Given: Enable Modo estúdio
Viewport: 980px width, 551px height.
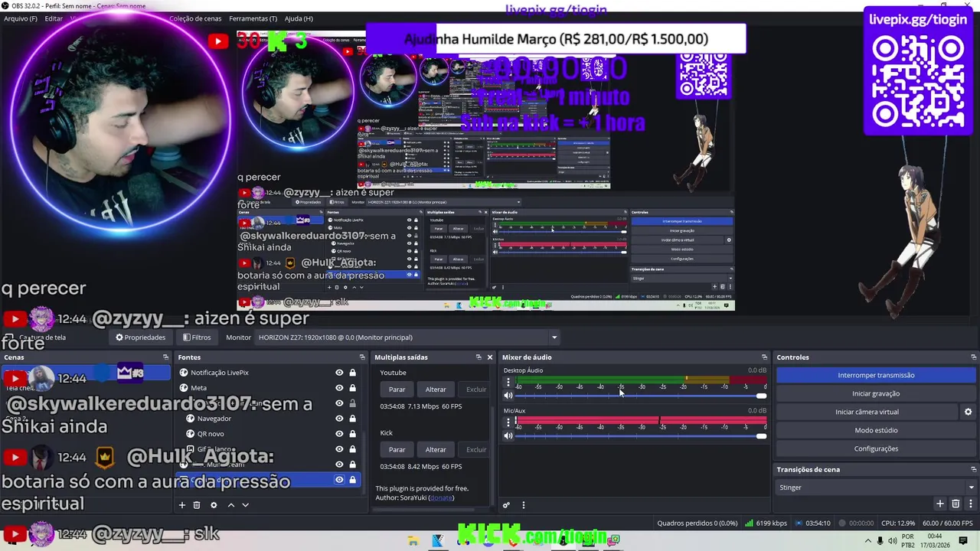Looking at the screenshot, I should click(876, 430).
